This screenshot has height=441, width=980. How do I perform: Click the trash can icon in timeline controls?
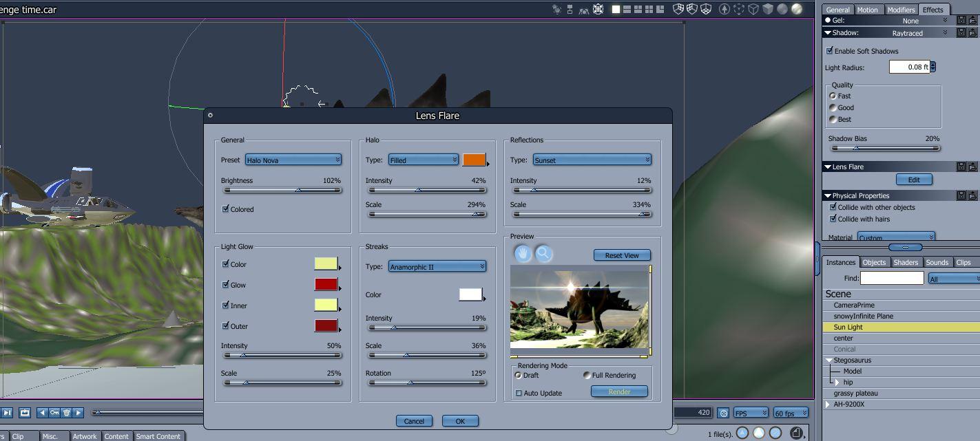(x=67, y=413)
